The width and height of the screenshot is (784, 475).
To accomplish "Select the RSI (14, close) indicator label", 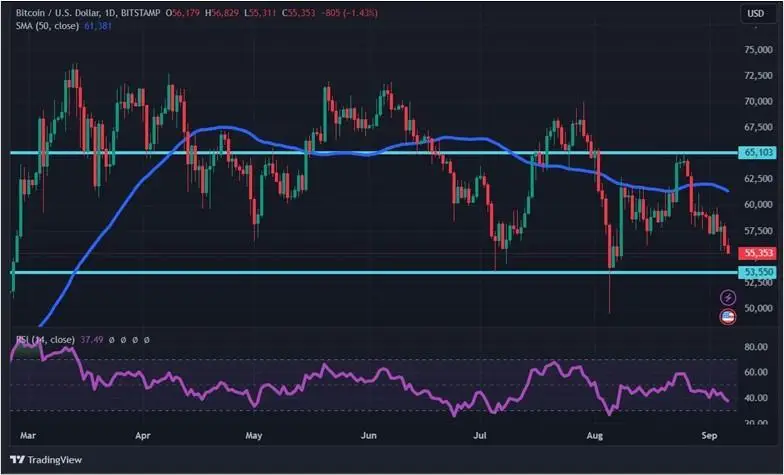I will pyautogui.click(x=45, y=339).
